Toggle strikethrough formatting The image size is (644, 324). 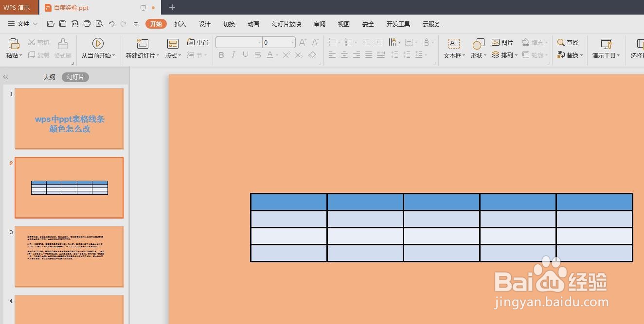pos(257,55)
